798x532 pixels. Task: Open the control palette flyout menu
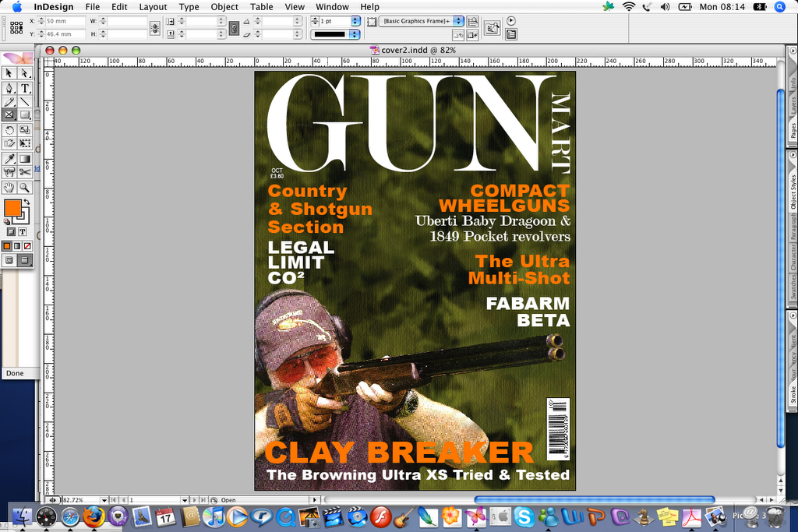point(511,21)
